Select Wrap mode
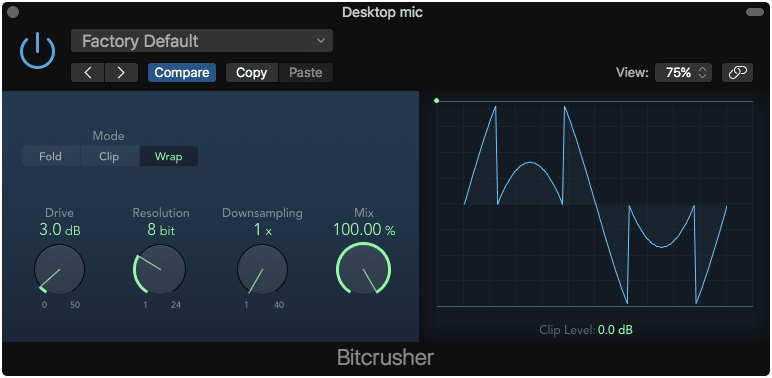Image resolution: width=772 pixels, height=378 pixels. click(x=169, y=157)
